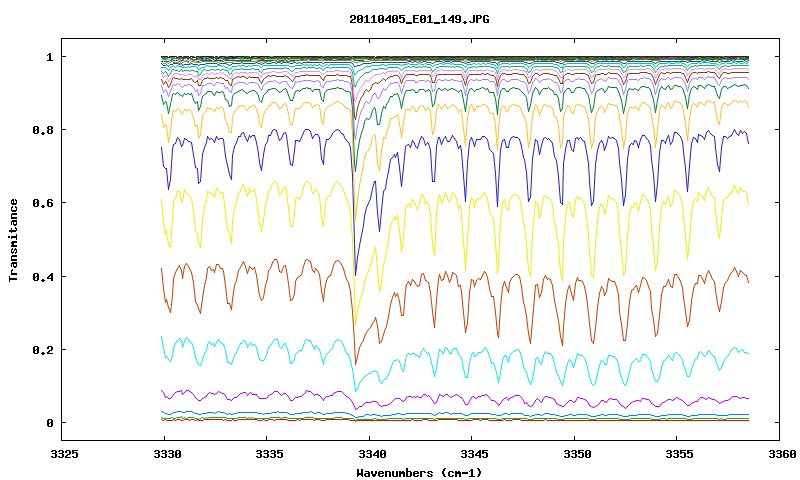Click the y-axis tick label 0.6

coord(43,203)
